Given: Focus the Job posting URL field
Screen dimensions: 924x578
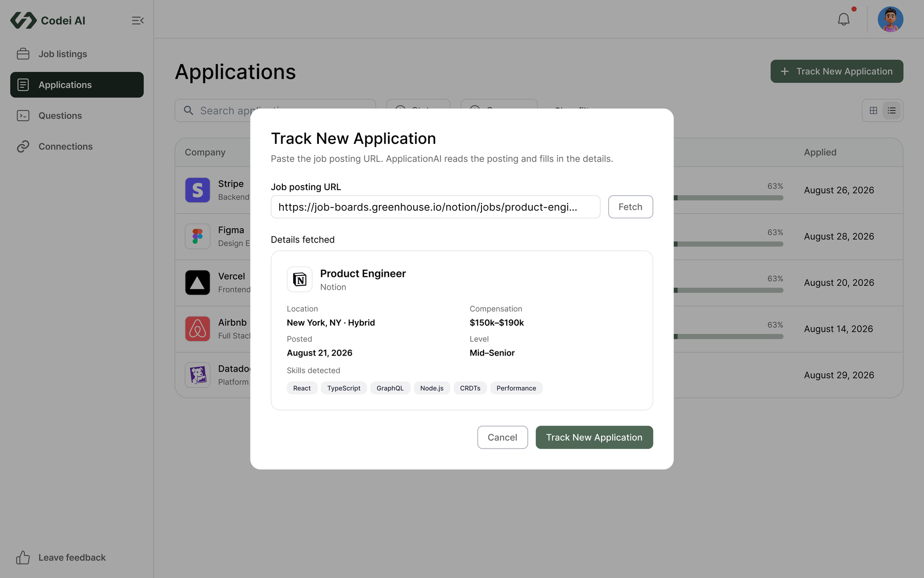Looking at the screenshot, I should [x=435, y=207].
